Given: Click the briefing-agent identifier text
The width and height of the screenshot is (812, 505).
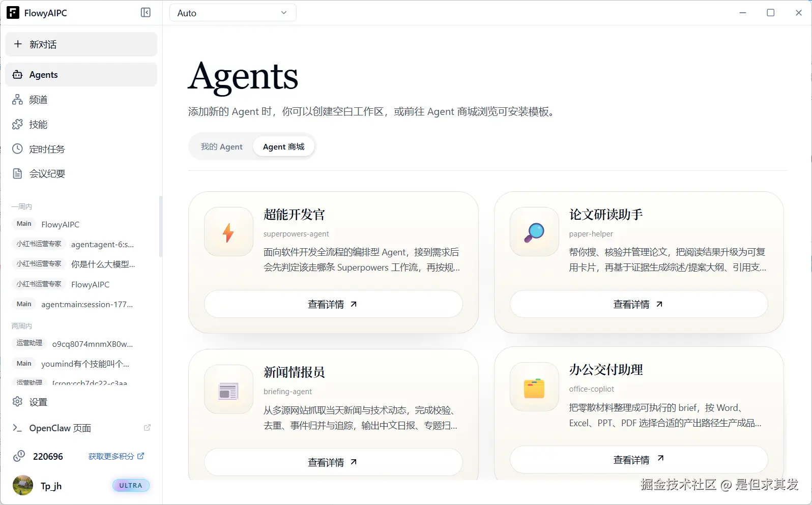Looking at the screenshot, I should (x=287, y=392).
